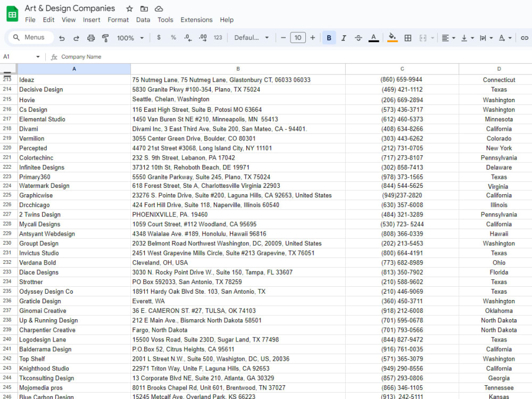The width and height of the screenshot is (532, 399).
Task: Toggle strikethrough formatting
Action: (358, 38)
